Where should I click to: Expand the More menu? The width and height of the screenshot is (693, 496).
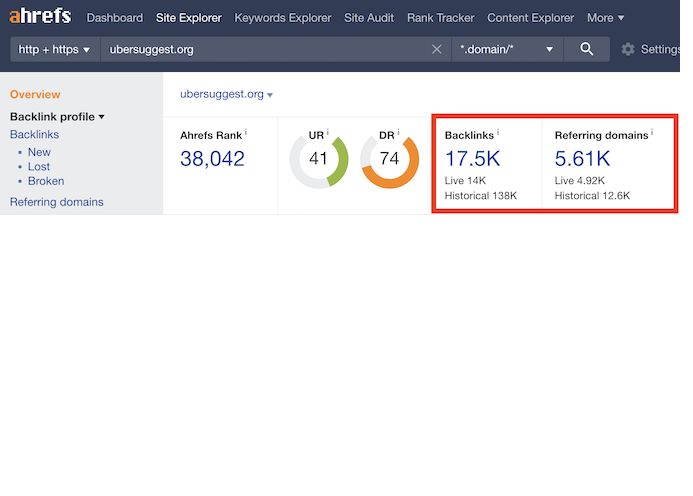click(605, 18)
